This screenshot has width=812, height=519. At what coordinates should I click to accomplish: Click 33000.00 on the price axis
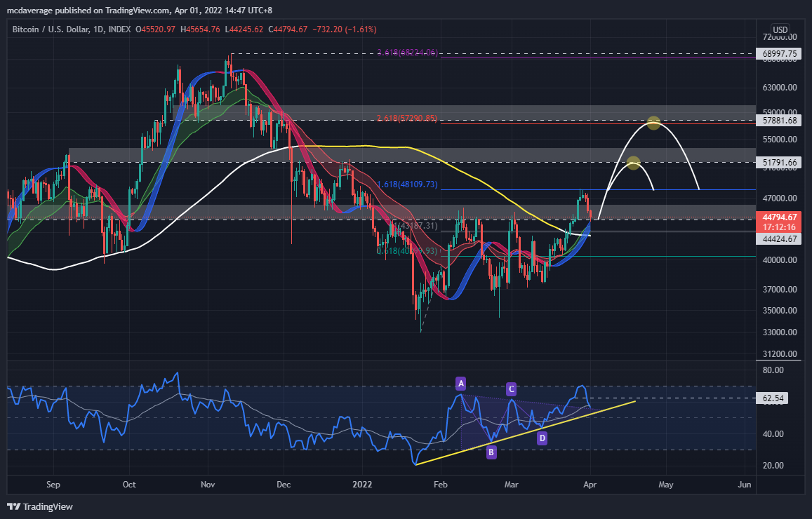780,332
